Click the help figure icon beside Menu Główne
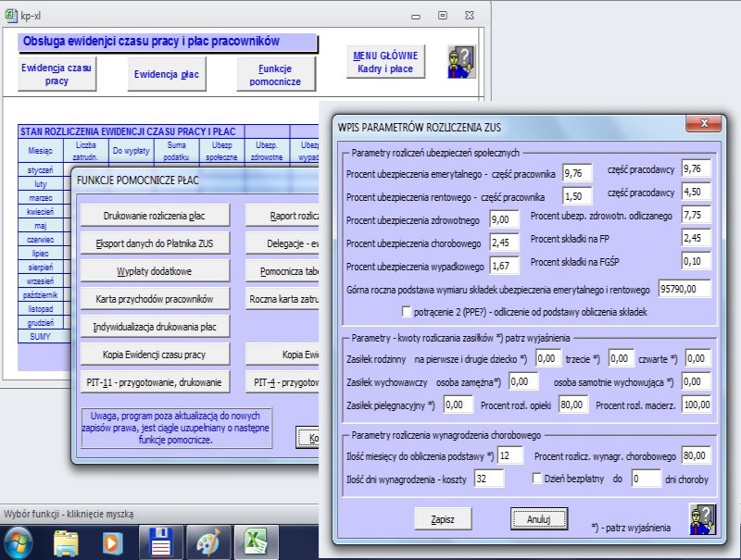The width and height of the screenshot is (741, 560). click(460, 62)
